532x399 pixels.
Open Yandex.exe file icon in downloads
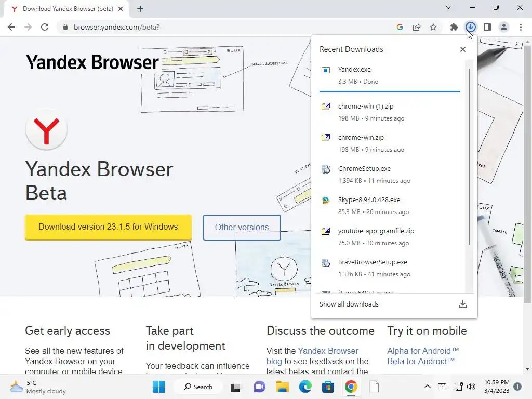[326, 70]
